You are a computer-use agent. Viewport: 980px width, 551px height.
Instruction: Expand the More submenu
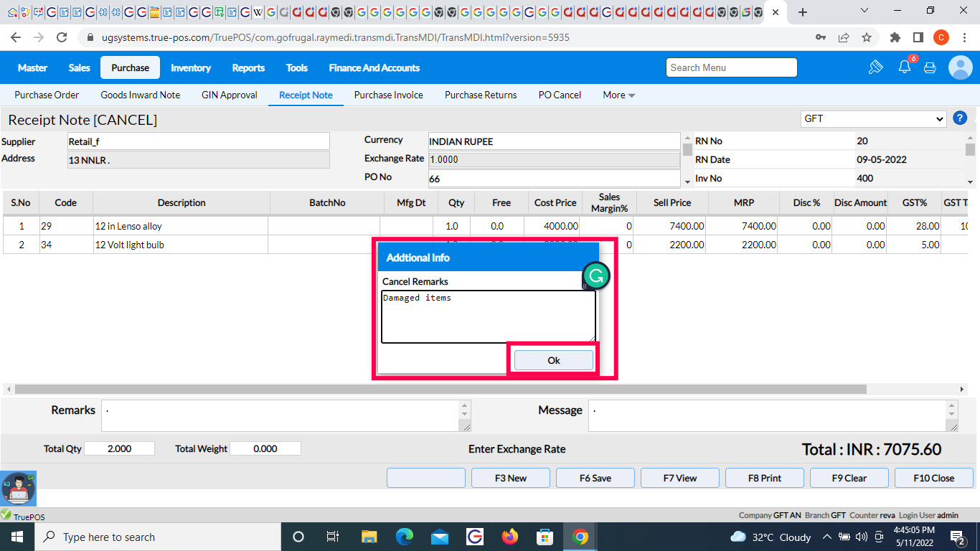coord(618,95)
